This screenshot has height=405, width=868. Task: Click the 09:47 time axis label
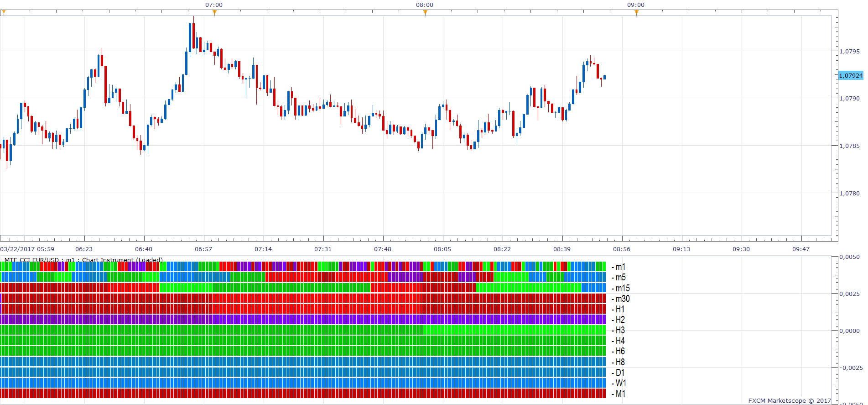pyautogui.click(x=801, y=249)
